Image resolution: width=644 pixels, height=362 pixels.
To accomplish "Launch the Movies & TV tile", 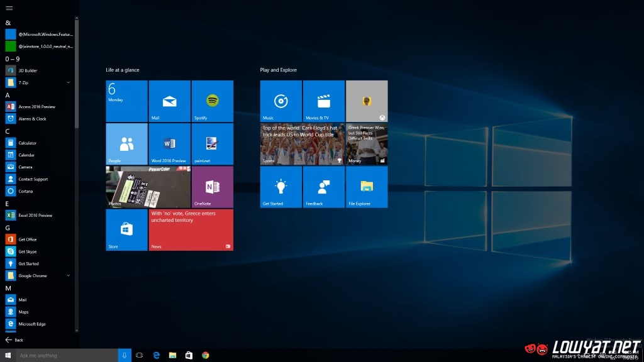I will tap(323, 101).
